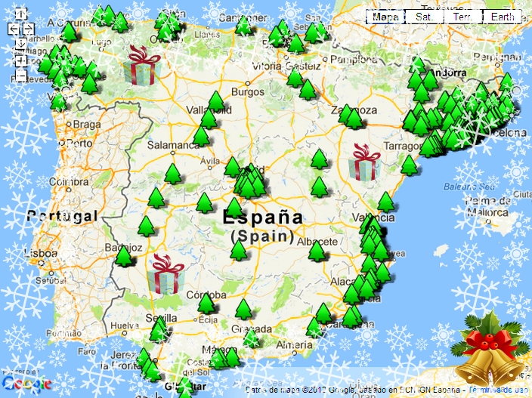Click the Setúbal city label
The image size is (532, 398).
51,281
